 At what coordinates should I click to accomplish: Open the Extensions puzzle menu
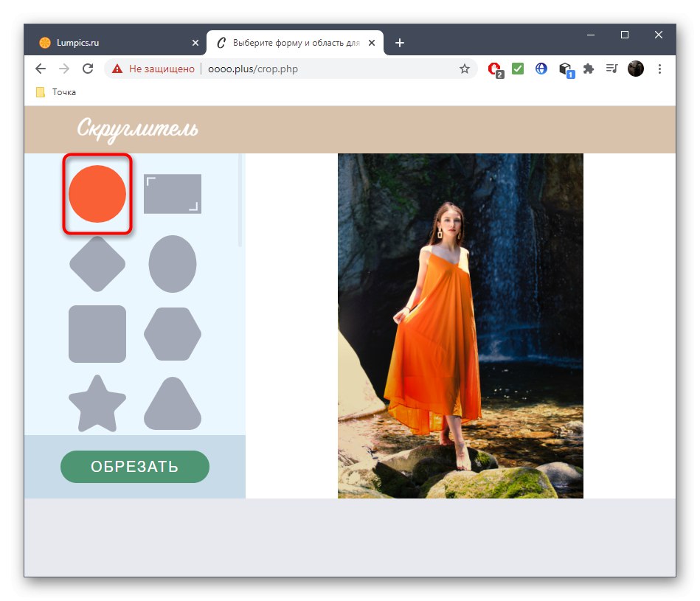pyautogui.click(x=589, y=69)
